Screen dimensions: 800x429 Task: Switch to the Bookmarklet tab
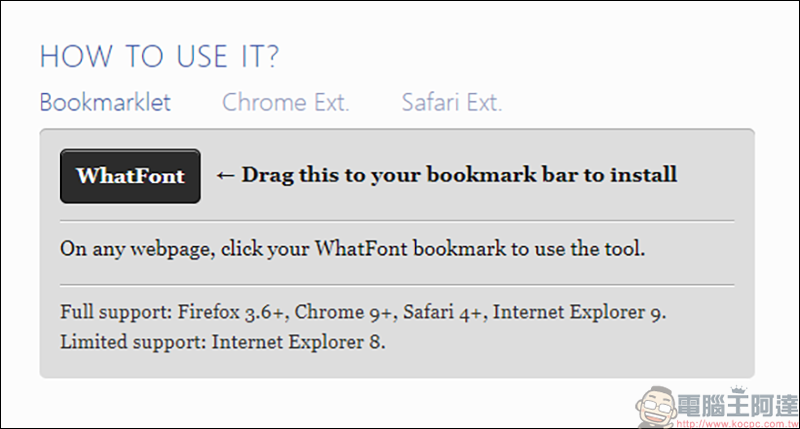point(105,103)
